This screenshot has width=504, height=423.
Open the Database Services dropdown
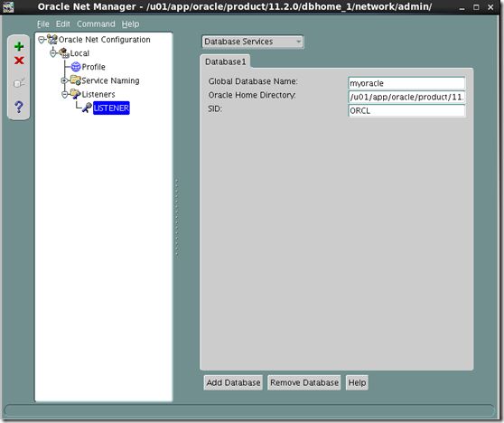[x=253, y=42]
